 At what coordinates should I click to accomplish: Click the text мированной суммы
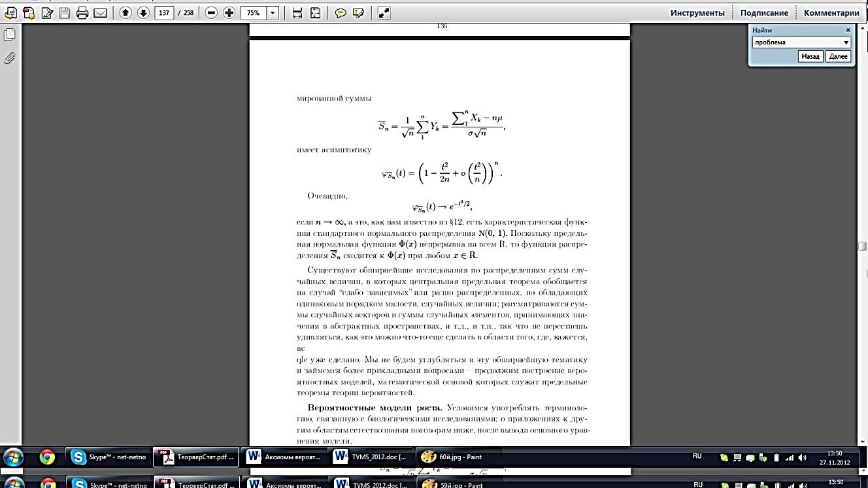pos(334,99)
